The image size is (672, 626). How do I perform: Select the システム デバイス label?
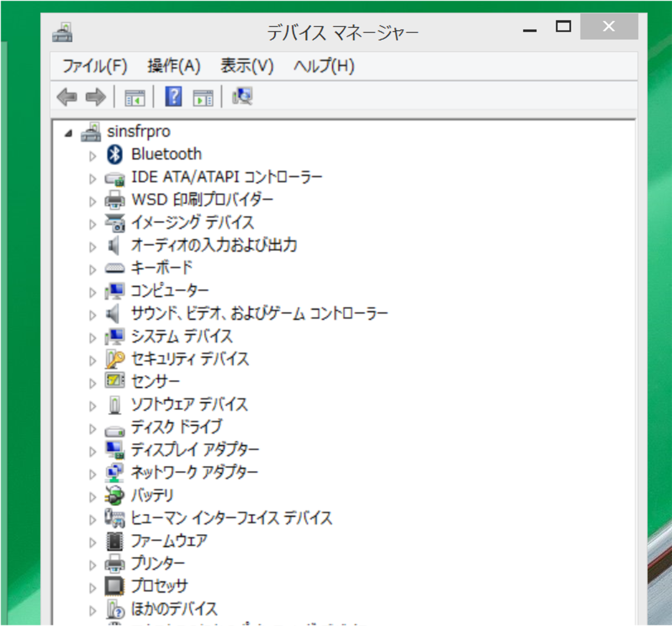click(x=182, y=336)
